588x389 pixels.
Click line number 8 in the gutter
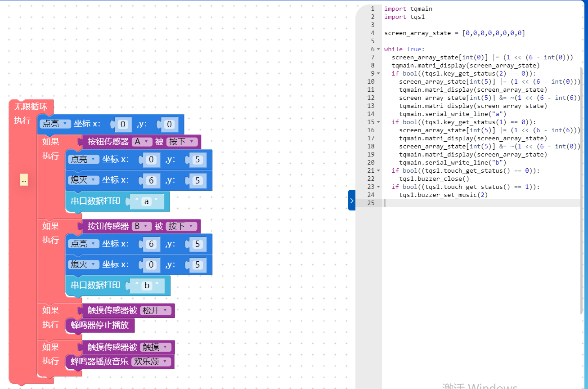point(373,65)
